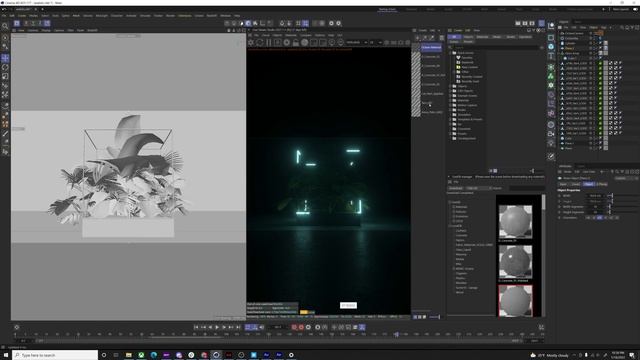Expand the Nodes folder in asset browser
Screen dimensions: 640x360
(x=451, y=110)
